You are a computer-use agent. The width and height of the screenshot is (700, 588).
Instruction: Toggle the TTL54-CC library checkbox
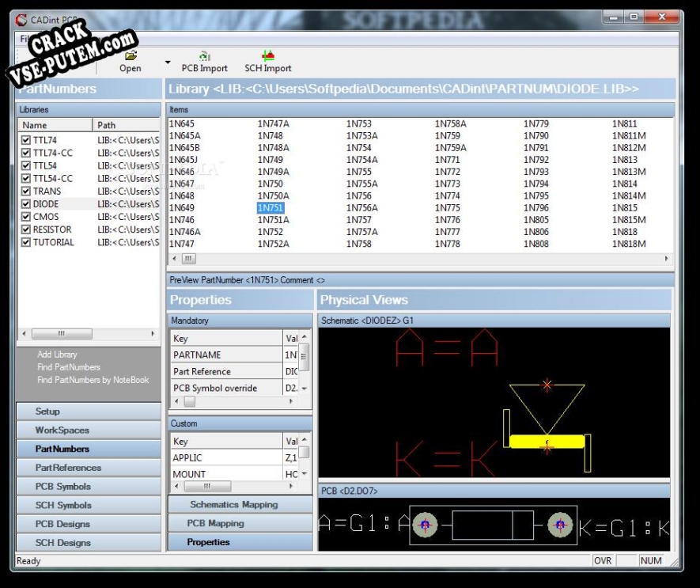[x=26, y=178]
